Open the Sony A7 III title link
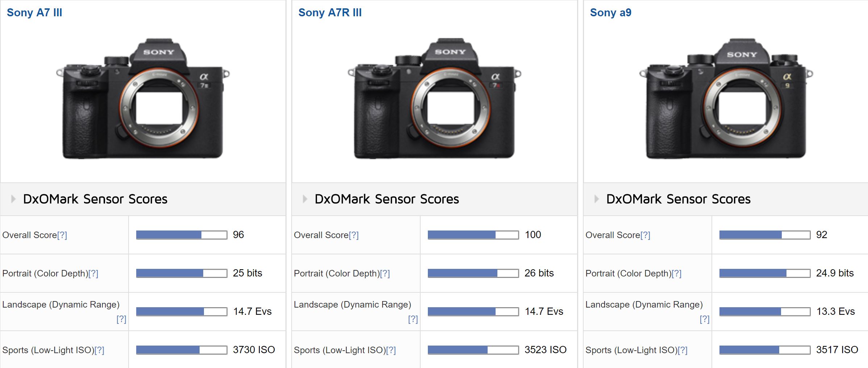 coord(34,13)
